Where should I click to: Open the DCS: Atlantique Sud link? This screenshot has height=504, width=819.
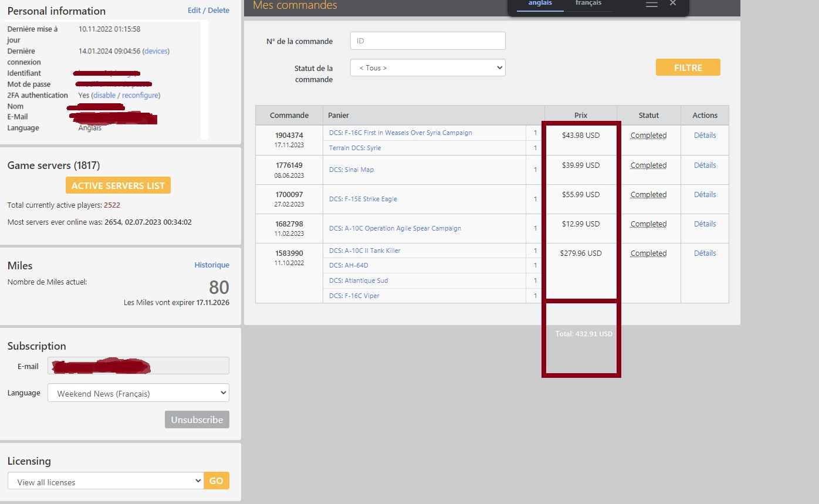tap(358, 280)
